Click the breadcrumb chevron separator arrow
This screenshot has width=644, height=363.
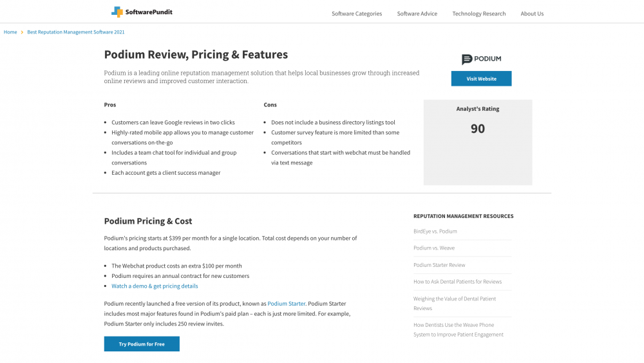point(22,32)
